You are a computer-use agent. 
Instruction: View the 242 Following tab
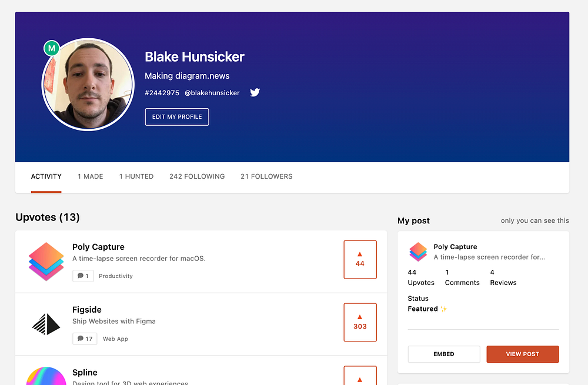tap(197, 176)
